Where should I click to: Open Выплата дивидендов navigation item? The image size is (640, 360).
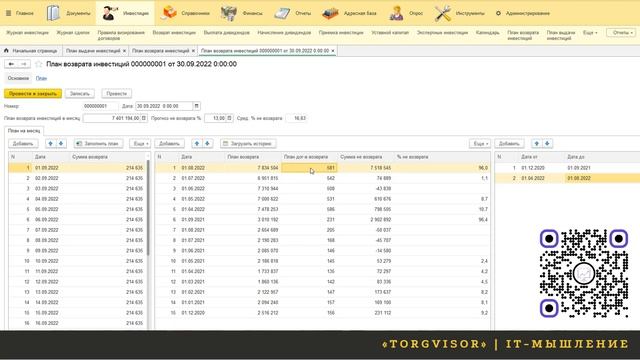227,33
